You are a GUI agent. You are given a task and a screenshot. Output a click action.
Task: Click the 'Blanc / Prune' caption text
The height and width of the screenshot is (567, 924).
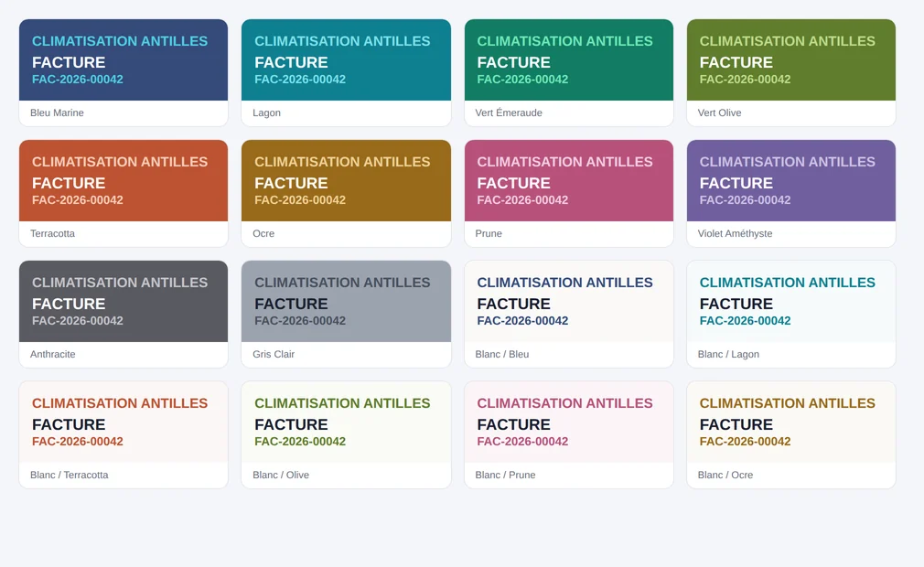[506, 476]
